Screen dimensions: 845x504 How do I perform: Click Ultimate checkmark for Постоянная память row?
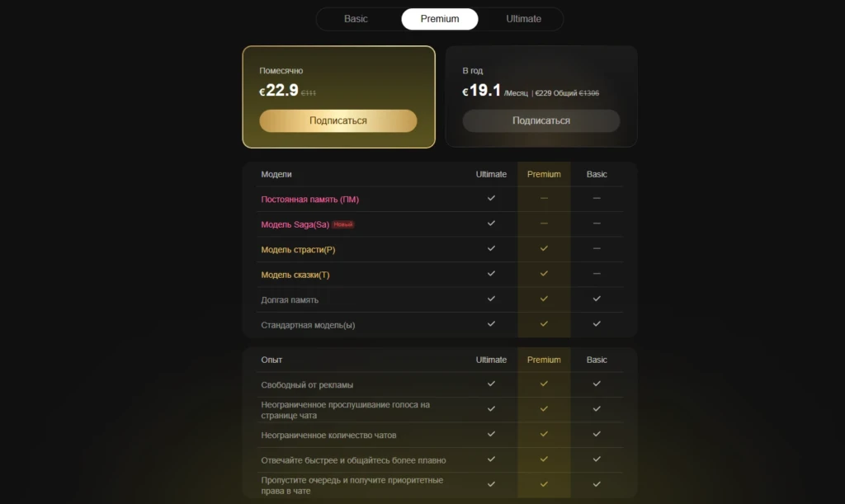pyautogui.click(x=491, y=198)
